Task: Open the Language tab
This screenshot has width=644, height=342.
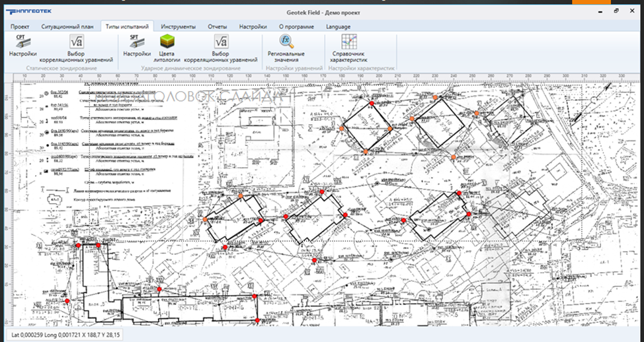Action: pos(338,27)
